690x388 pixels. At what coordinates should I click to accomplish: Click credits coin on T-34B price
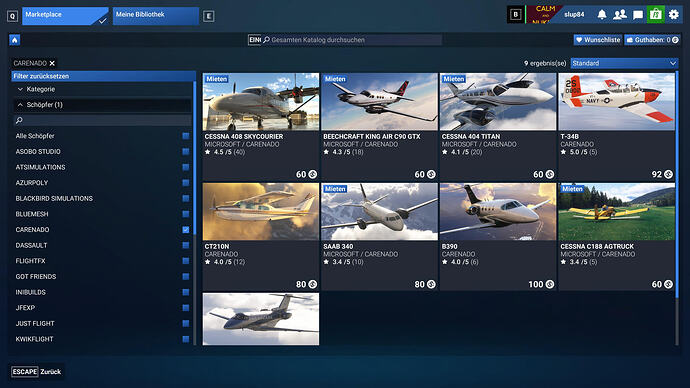668,174
